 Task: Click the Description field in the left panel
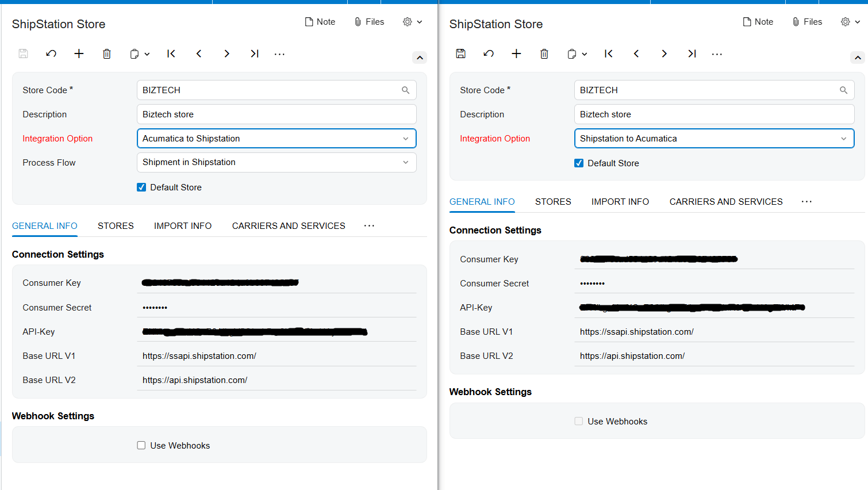point(276,114)
